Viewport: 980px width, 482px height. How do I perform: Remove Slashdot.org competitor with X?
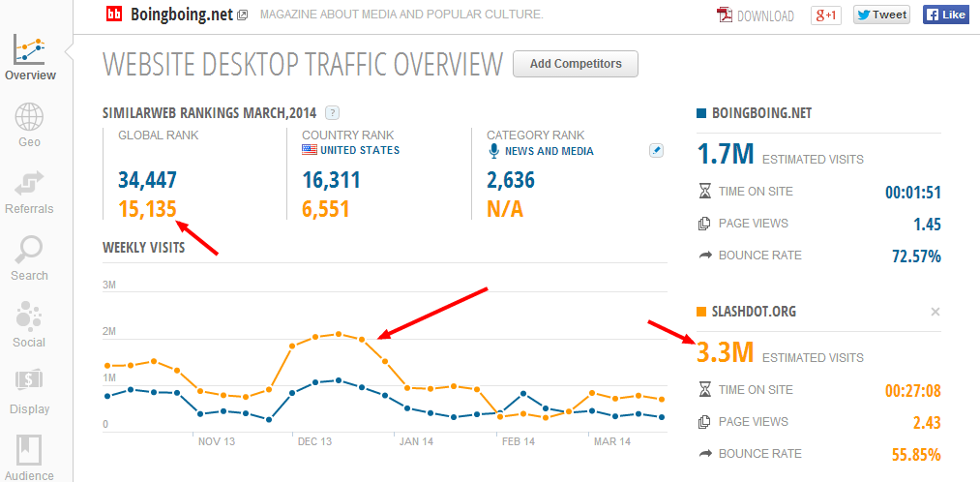click(x=935, y=312)
